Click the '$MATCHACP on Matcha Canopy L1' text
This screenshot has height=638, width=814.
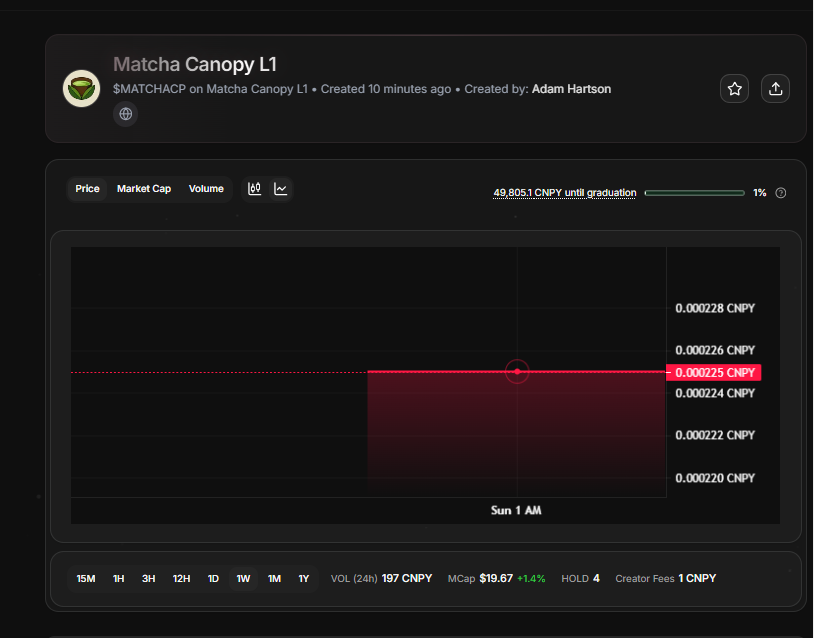pos(210,89)
